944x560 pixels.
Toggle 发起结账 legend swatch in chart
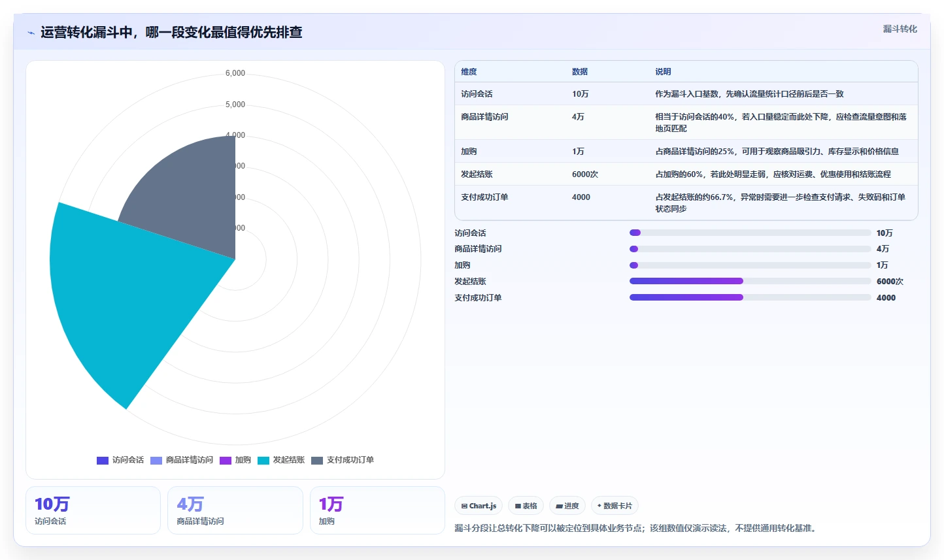click(x=263, y=460)
